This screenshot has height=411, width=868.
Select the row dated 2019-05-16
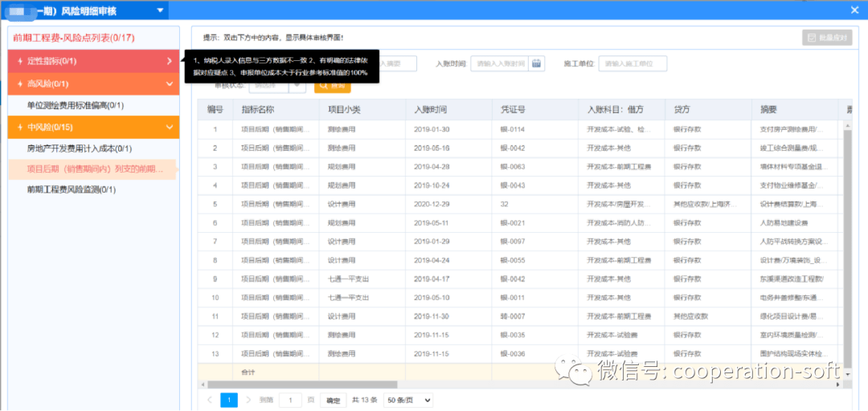[x=520, y=149]
